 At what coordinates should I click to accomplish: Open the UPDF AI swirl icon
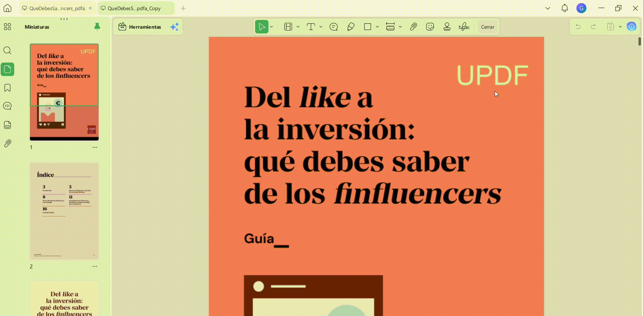click(631, 27)
